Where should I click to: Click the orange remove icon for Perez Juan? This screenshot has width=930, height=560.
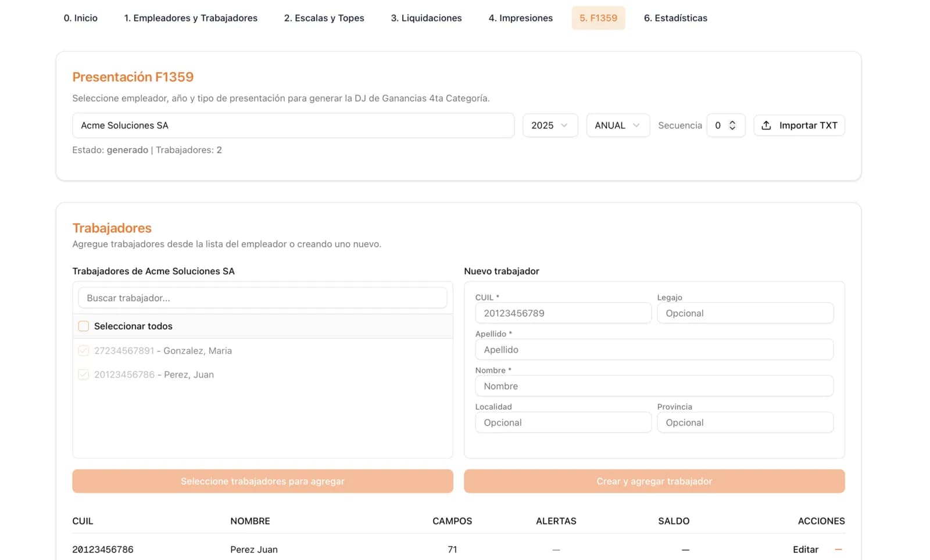click(x=838, y=550)
